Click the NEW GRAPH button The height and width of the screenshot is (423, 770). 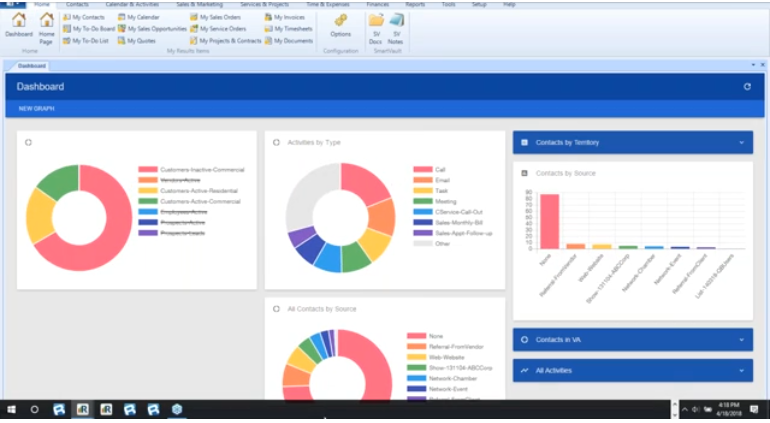click(35, 108)
